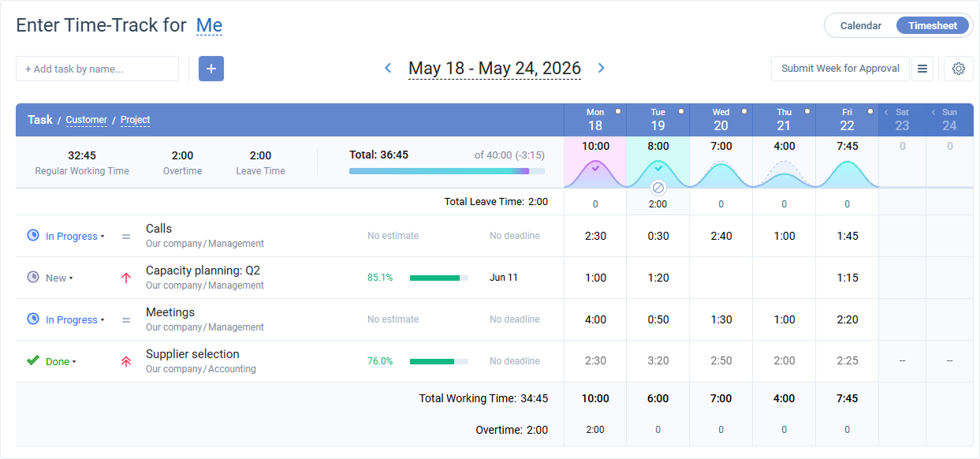The image size is (980, 459).
Task: Open the Meetings In Progress status dropdown
Action: 75,320
